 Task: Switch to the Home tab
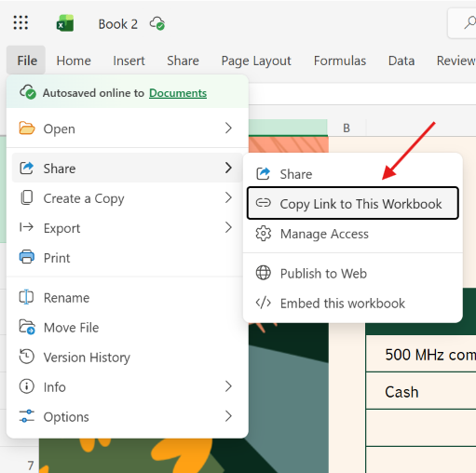click(x=74, y=61)
